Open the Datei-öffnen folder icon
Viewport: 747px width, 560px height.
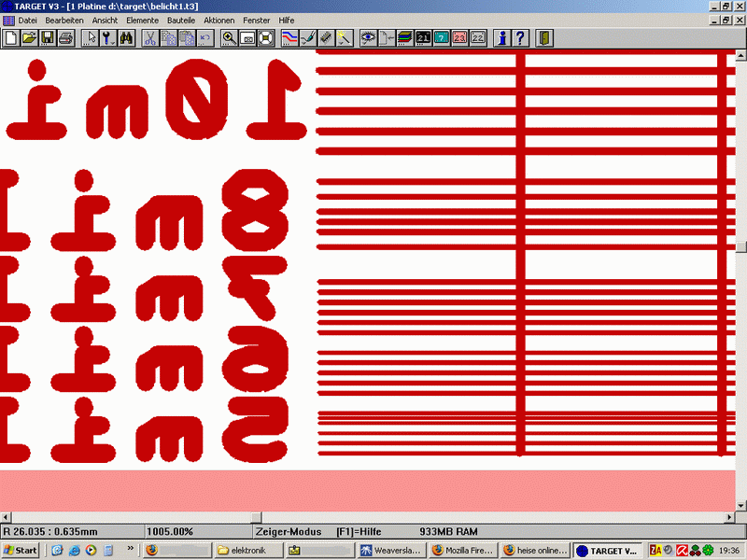tap(29, 38)
